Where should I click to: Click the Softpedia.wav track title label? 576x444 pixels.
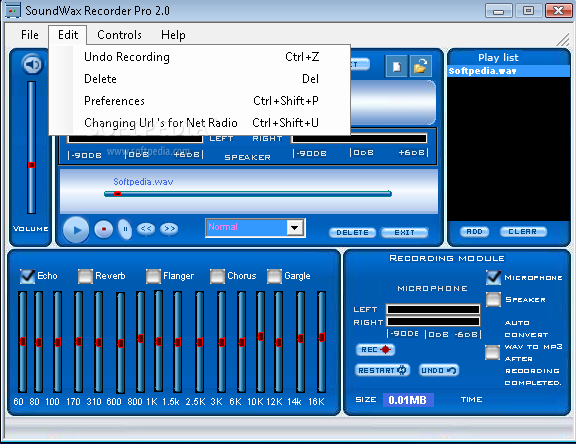[x=143, y=182]
